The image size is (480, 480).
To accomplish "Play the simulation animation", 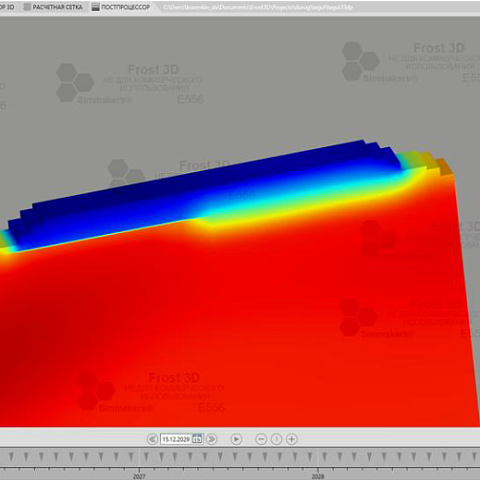I will [x=236, y=439].
